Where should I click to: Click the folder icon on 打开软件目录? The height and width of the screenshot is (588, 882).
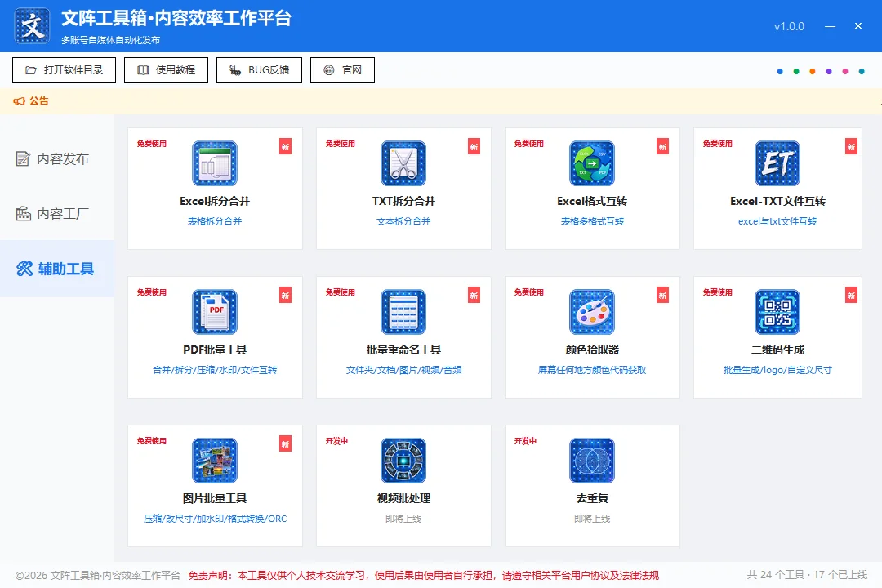31,70
